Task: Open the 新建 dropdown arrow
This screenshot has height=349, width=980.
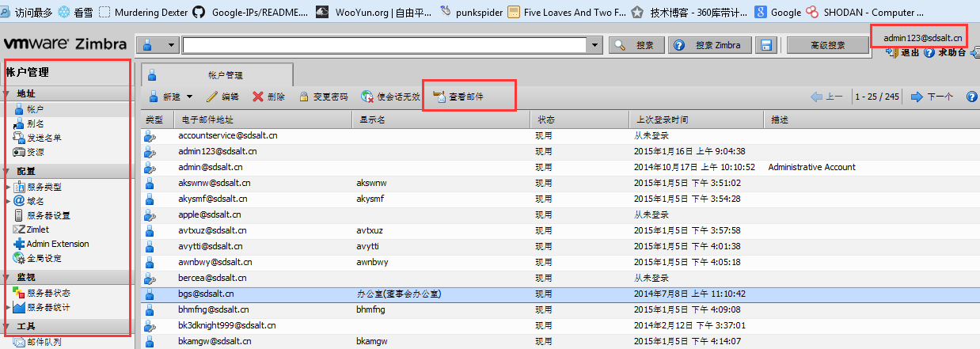Action: coord(189,97)
